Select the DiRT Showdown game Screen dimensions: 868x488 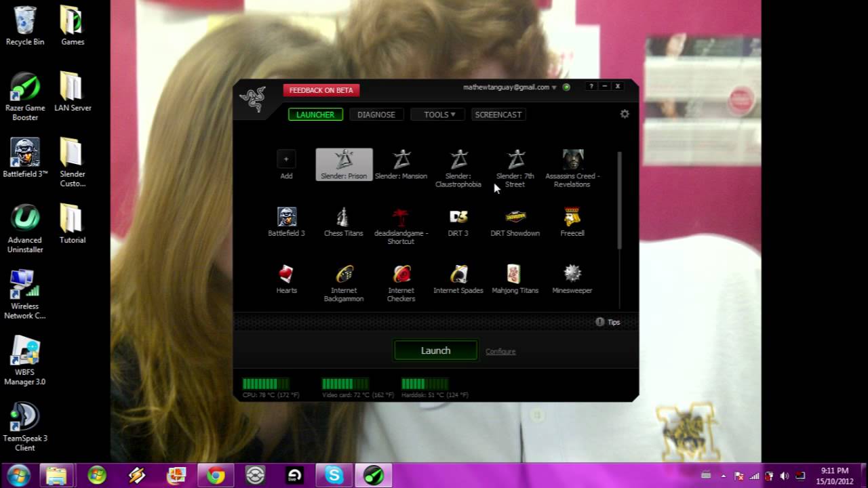[515, 222]
